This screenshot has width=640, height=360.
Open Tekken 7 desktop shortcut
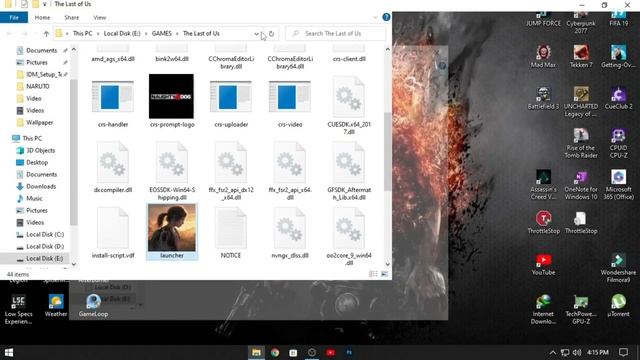[x=581, y=57]
